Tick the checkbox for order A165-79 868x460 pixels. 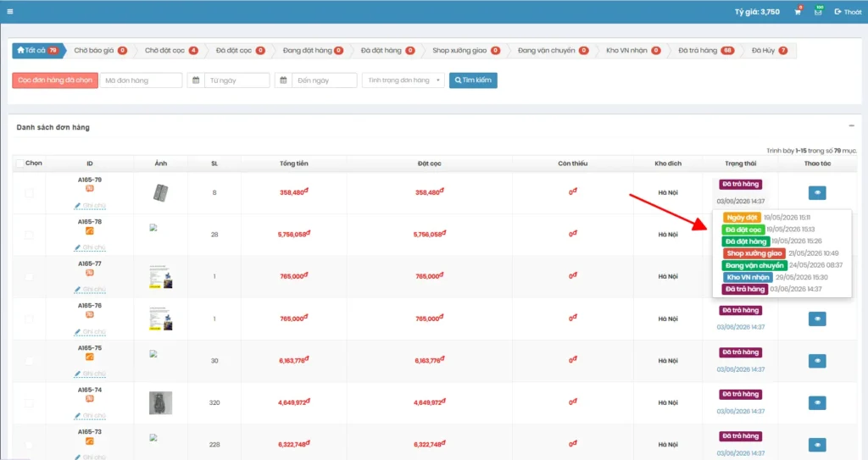point(29,193)
